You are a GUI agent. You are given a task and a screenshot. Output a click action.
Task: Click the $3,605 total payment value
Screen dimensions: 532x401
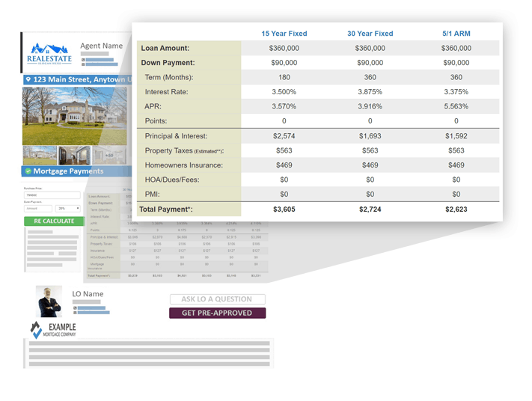coord(284,209)
